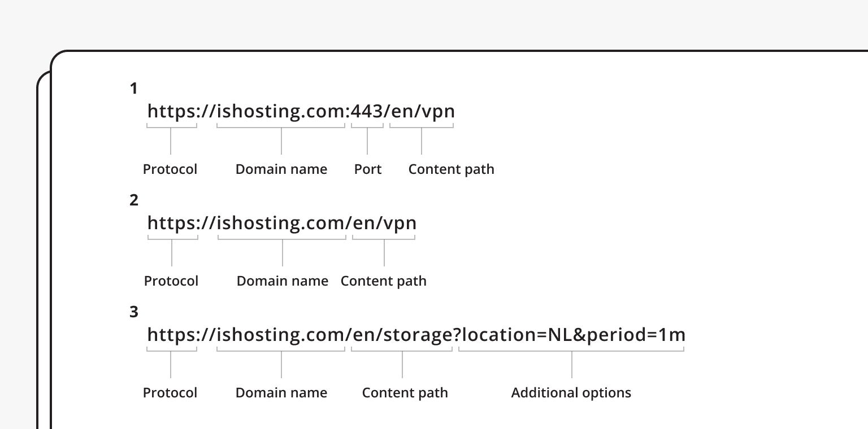This screenshot has height=429, width=868.
Task: Choose Protocol label under the third URL
Action: click(x=170, y=393)
